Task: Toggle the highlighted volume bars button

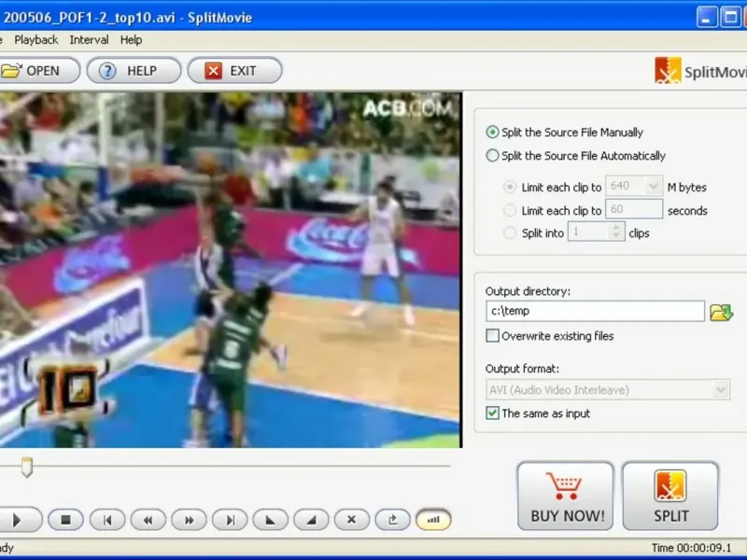Action: [x=433, y=520]
